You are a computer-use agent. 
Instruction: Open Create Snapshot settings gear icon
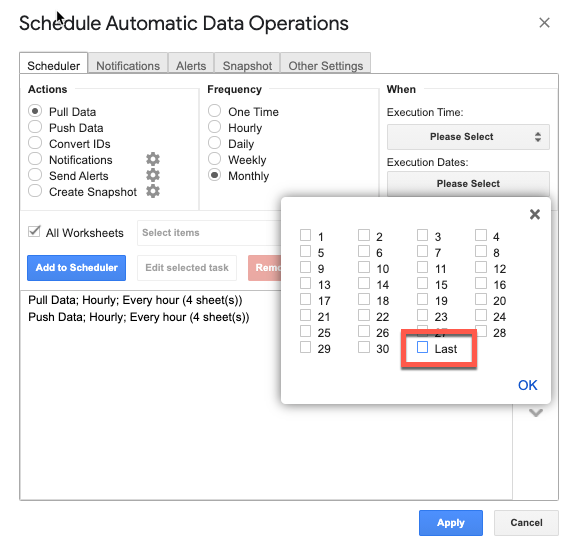(153, 192)
